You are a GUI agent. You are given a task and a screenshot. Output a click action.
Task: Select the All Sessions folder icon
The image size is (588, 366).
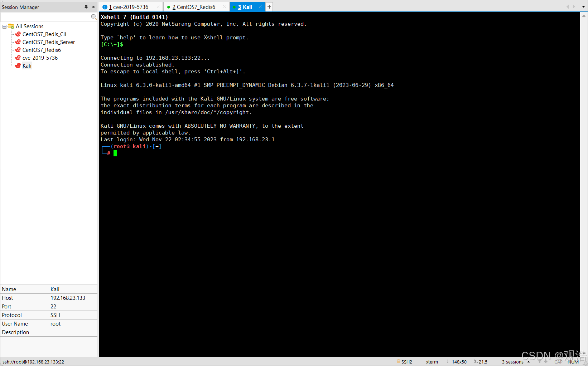[11, 26]
